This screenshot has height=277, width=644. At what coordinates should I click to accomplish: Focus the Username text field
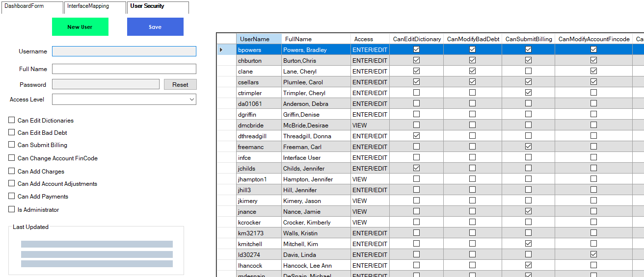coord(124,51)
